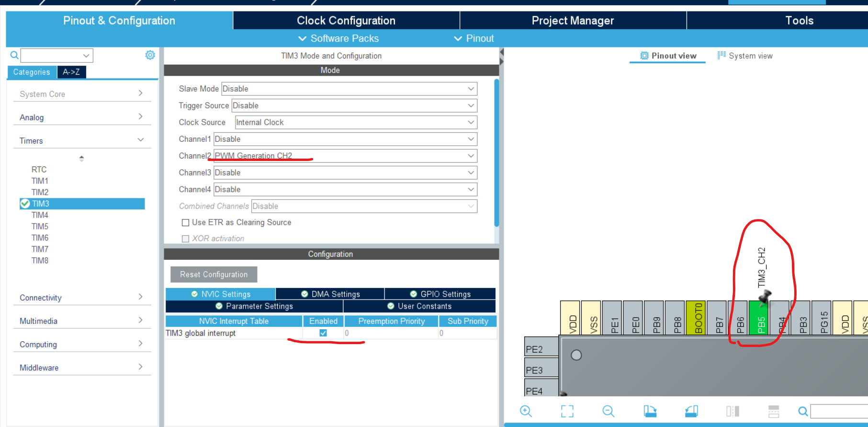Open the Clock Source dropdown
The width and height of the screenshot is (868, 427).
(356, 122)
